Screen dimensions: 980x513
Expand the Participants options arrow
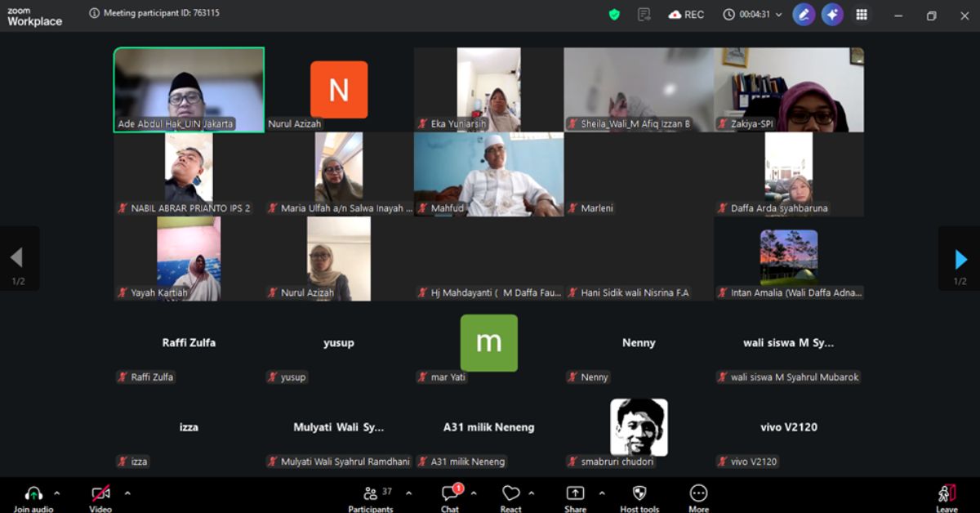(x=408, y=493)
